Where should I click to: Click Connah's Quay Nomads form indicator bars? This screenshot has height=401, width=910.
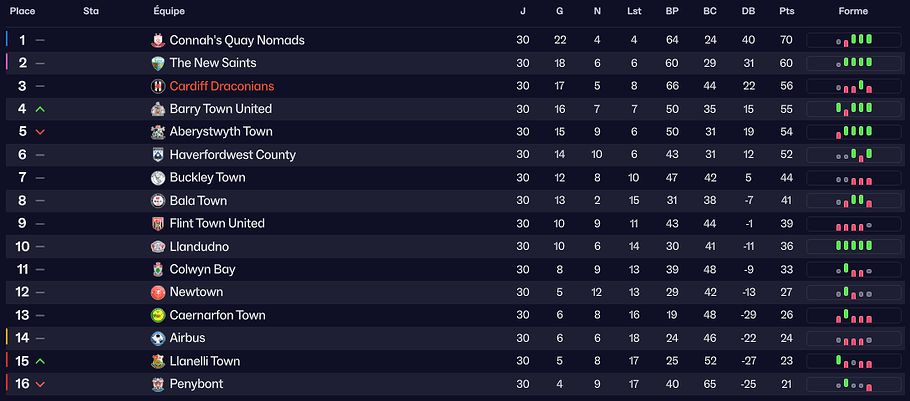point(853,40)
